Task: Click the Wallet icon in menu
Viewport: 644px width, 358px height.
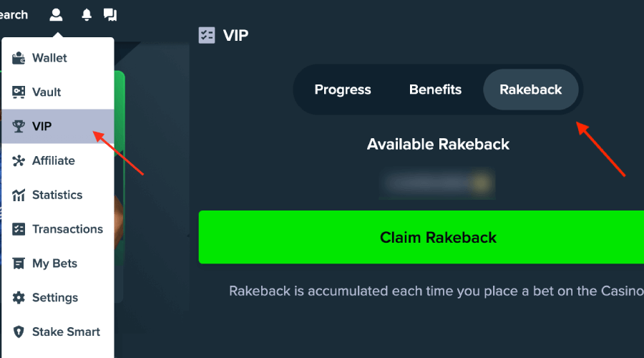Action: point(19,58)
